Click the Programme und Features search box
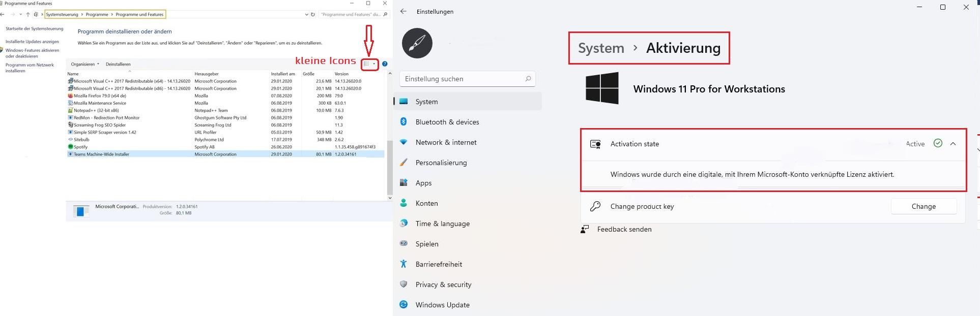 click(355, 14)
